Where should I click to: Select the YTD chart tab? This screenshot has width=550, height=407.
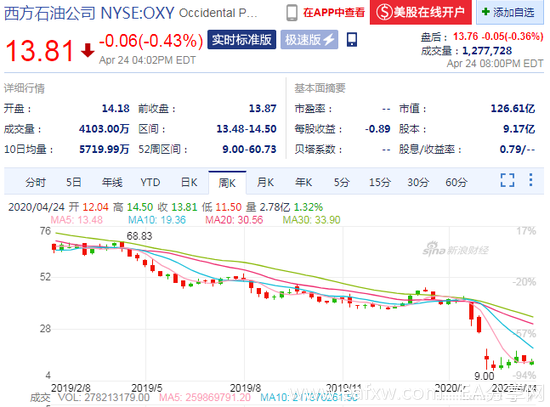point(150,182)
